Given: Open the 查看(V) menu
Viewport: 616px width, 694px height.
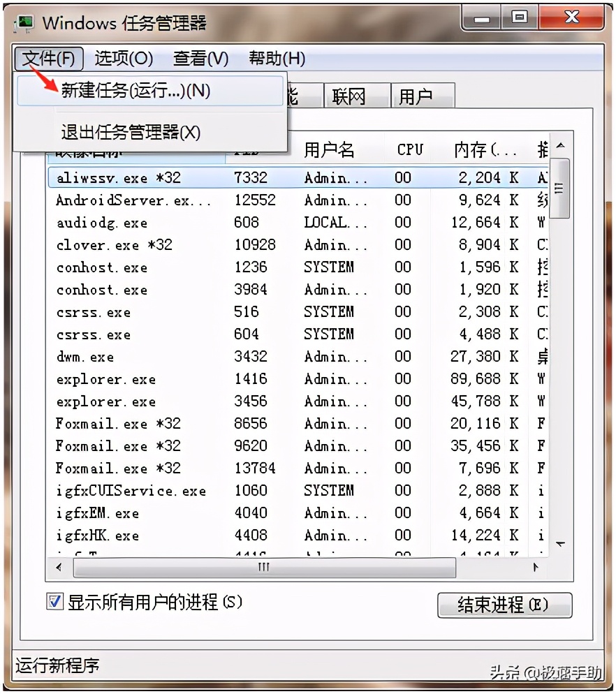Looking at the screenshot, I should click(200, 59).
